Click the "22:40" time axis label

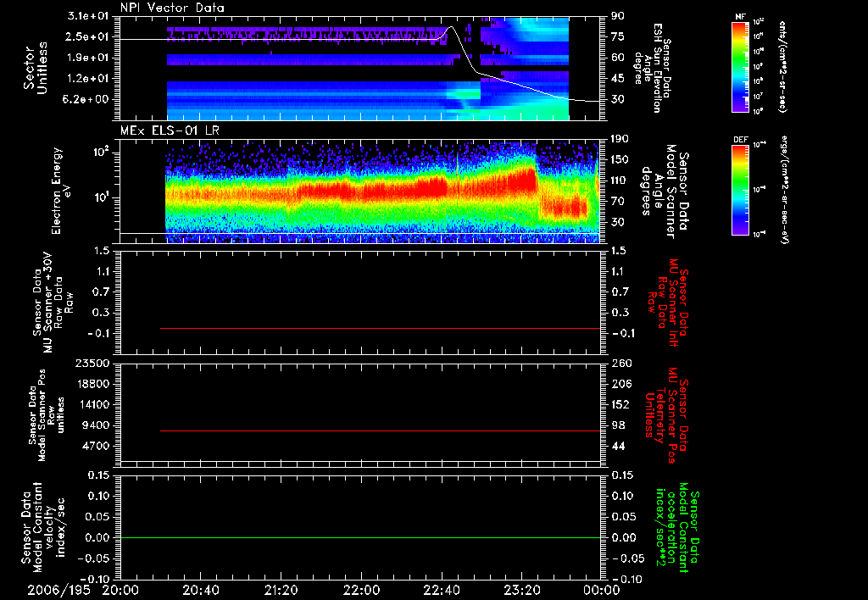(x=442, y=591)
